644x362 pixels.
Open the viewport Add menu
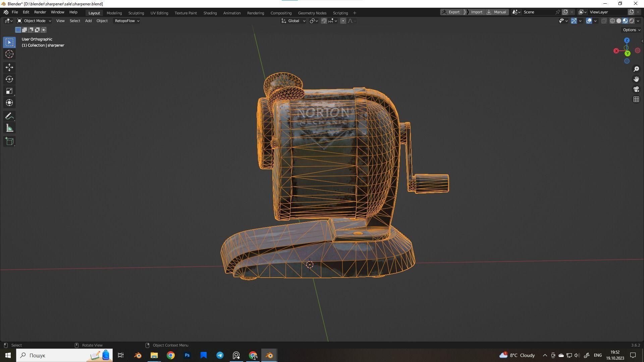(88, 21)
